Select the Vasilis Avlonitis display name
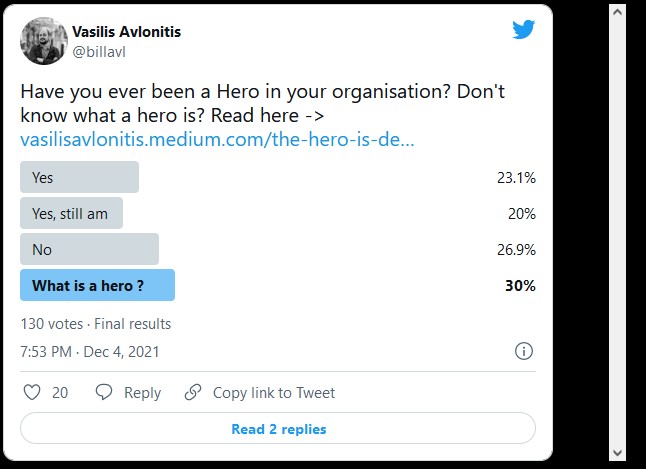The image size is (646, 469). [x=126, y=32]
